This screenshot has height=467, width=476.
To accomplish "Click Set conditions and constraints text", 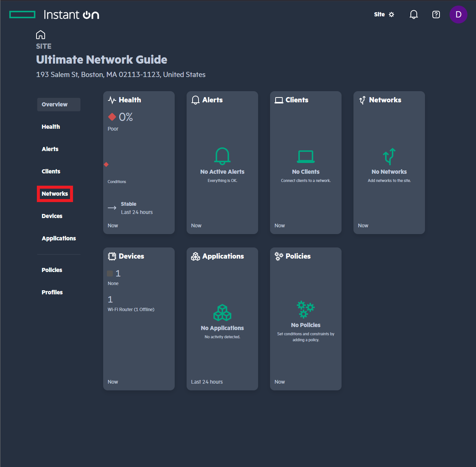I will [306, 337].
